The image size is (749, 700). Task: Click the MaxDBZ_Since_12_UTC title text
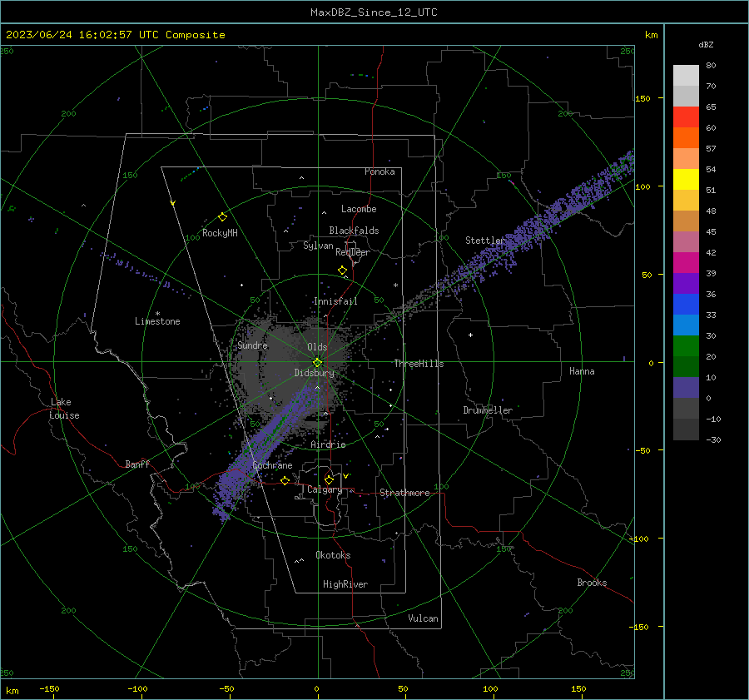(374, 12)
